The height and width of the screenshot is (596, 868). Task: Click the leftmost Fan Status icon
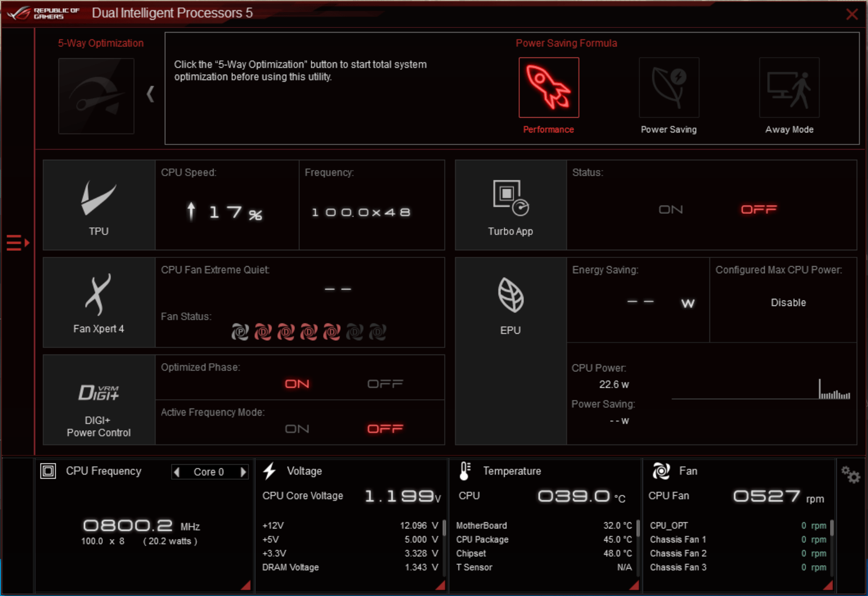[240, 332]
